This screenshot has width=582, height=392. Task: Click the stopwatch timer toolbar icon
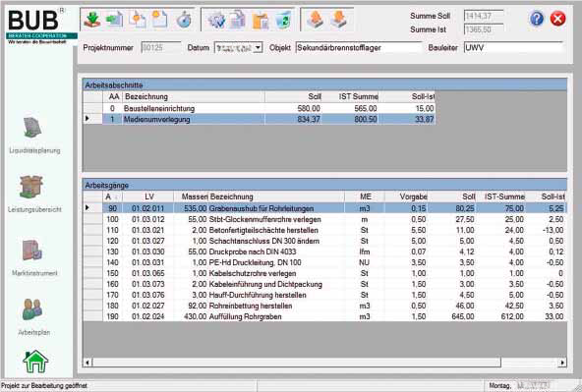point(184,20)
